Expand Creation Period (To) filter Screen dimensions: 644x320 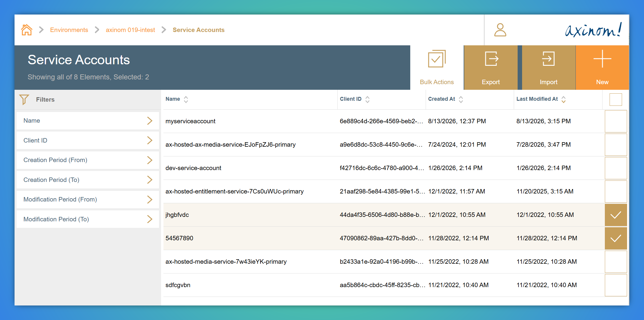pos(88,180)
